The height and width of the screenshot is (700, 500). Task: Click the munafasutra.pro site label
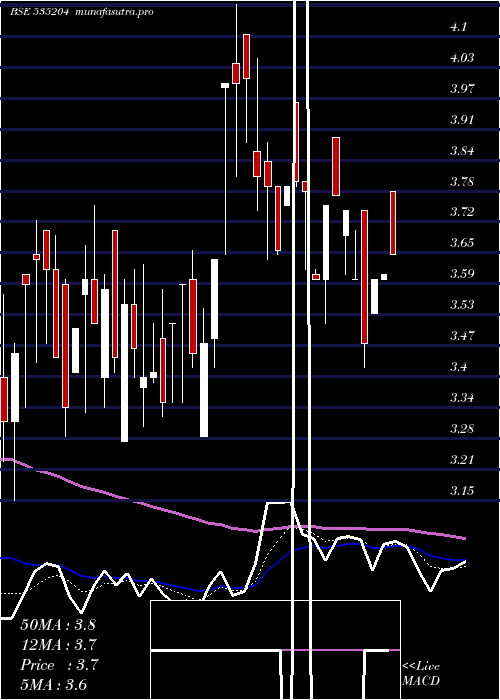pos(114,12)
